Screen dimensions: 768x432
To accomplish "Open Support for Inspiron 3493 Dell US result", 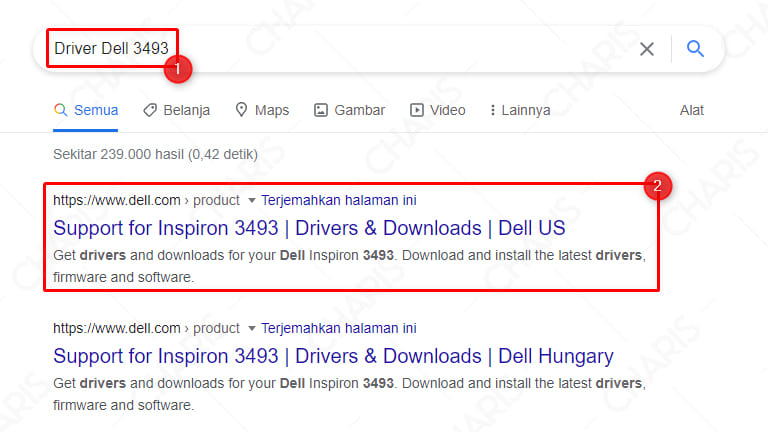I will tap(309, 228).
